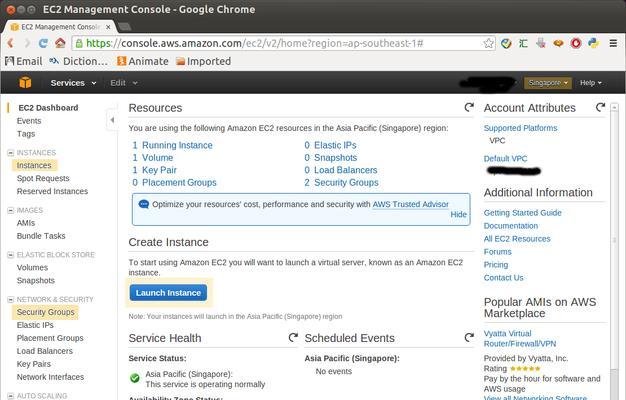626x400 pixels.
Task: Open the Chrome hamburger menu
Action: coord(612,43)
